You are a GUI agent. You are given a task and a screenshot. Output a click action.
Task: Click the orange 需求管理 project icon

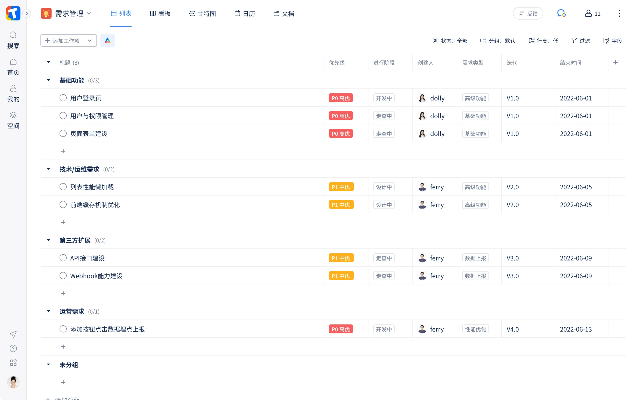(x=46, y=13)
